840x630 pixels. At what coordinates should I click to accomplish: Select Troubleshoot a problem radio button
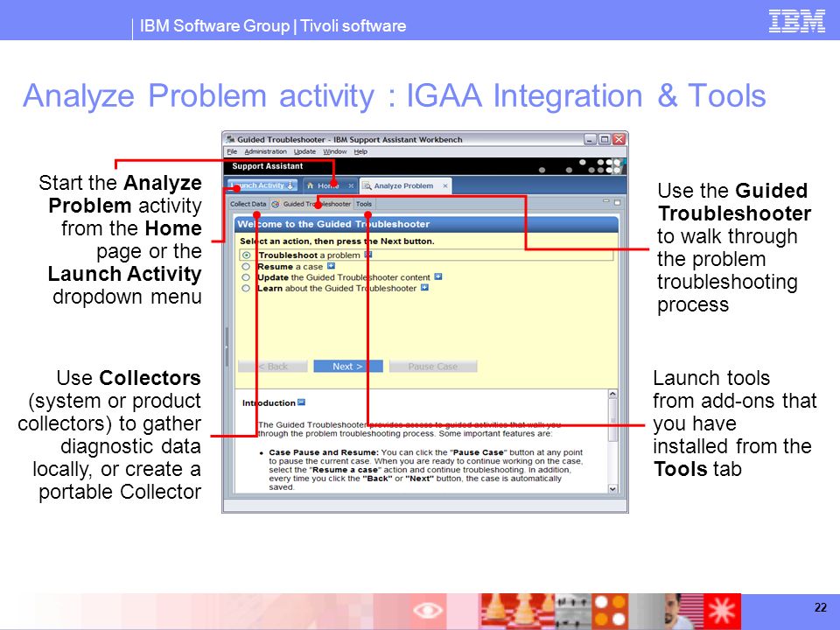(x=246, y=255)
